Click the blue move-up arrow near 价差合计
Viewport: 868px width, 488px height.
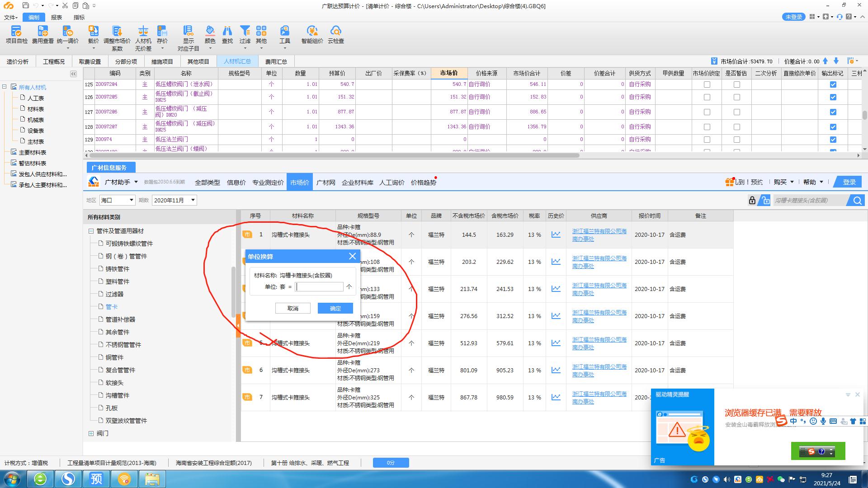(826, 61)
